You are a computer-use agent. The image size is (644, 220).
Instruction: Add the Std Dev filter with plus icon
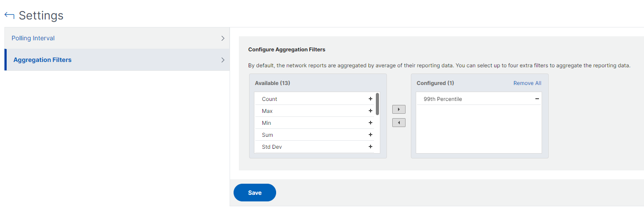[370, 147]
